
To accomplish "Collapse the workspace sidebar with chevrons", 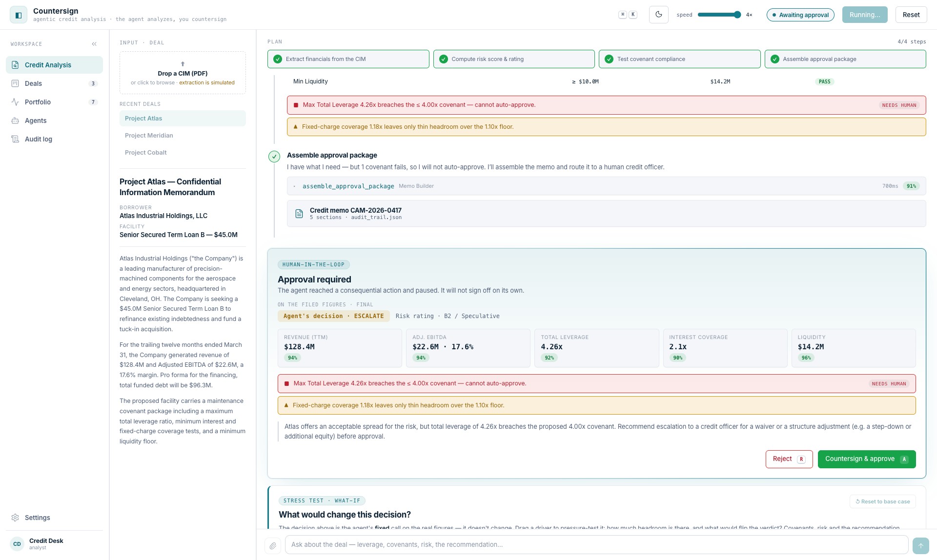I will click(x=94, y=44).
